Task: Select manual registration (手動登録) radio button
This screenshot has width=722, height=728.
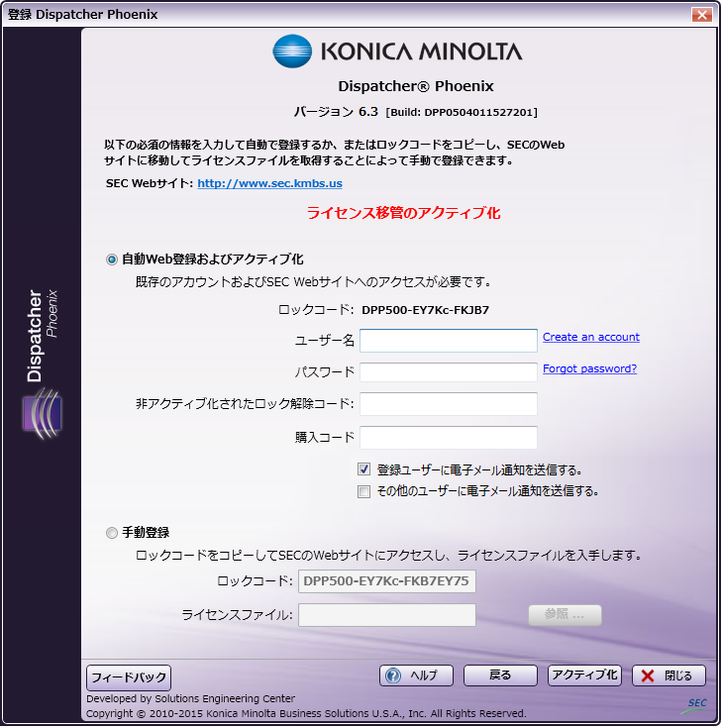Action: [112, 533]
